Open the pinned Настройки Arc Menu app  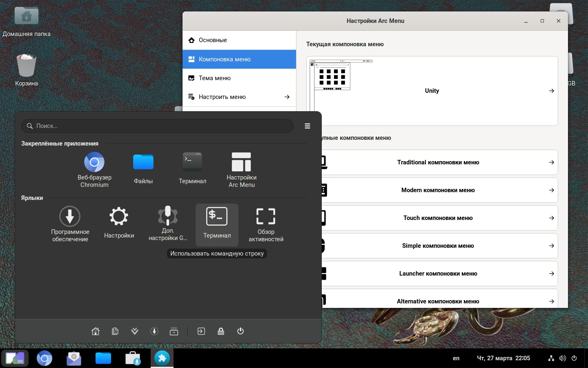pyautogui.click(x=241, y=170)
